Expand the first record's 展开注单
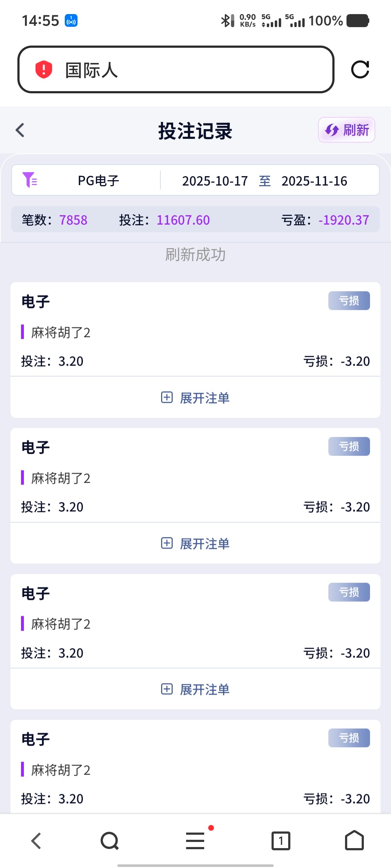This screenshot has height=868, width=391. (195, 398)
